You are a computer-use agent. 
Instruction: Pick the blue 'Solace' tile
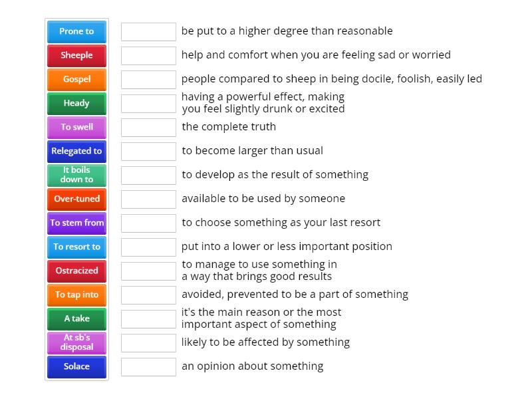76,366
